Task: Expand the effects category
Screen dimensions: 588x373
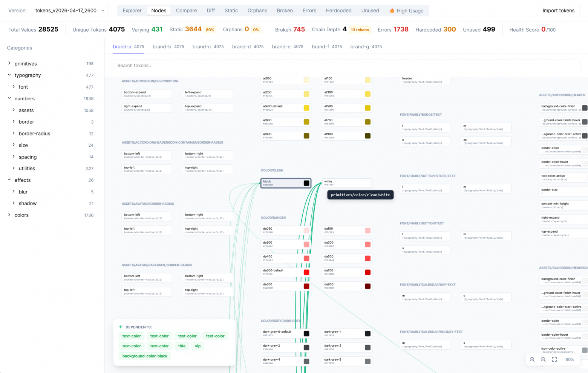Action: [x=9, y=180]
